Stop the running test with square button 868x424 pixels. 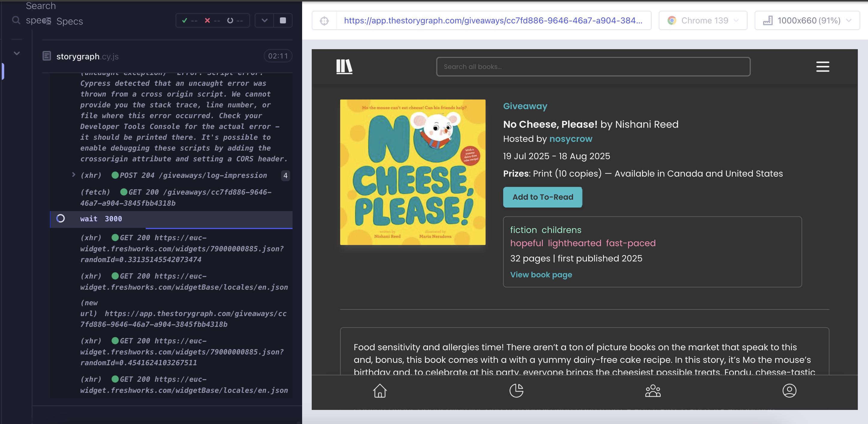tap(283, 21)
